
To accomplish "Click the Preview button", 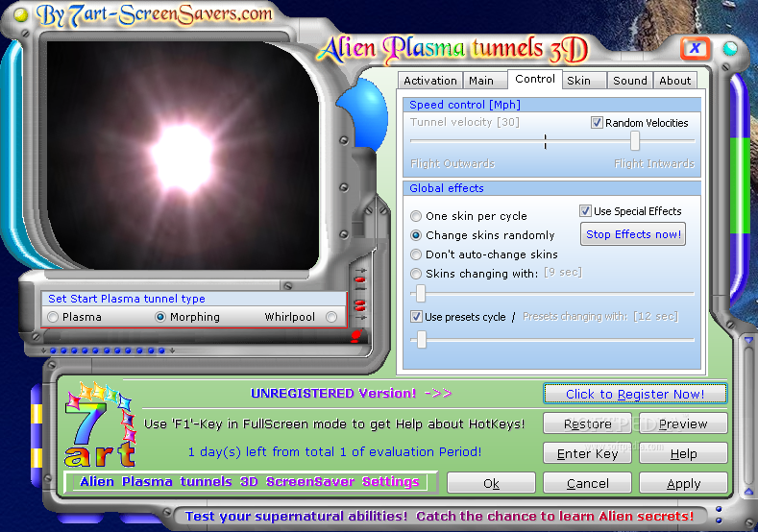I will (683, 423).
